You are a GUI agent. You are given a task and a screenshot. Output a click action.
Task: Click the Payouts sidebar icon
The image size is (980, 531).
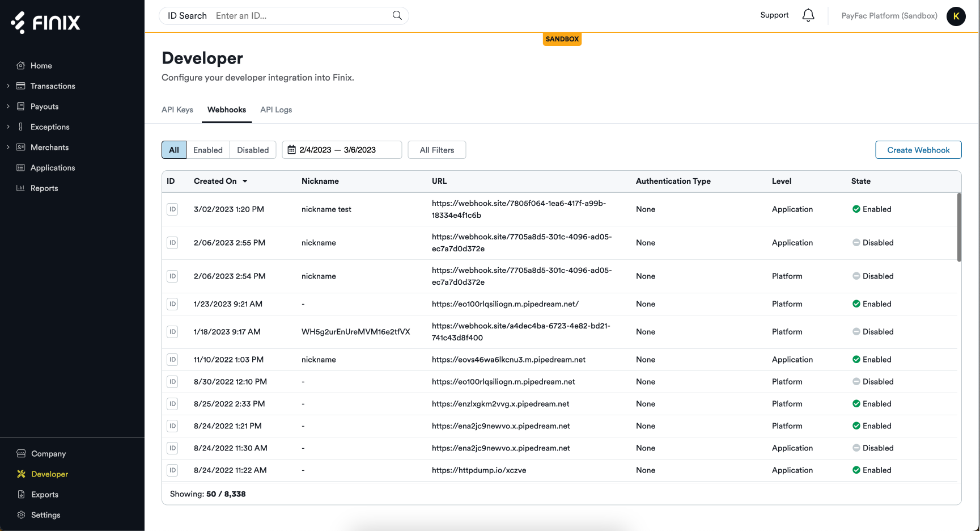[x=21, y=106]
